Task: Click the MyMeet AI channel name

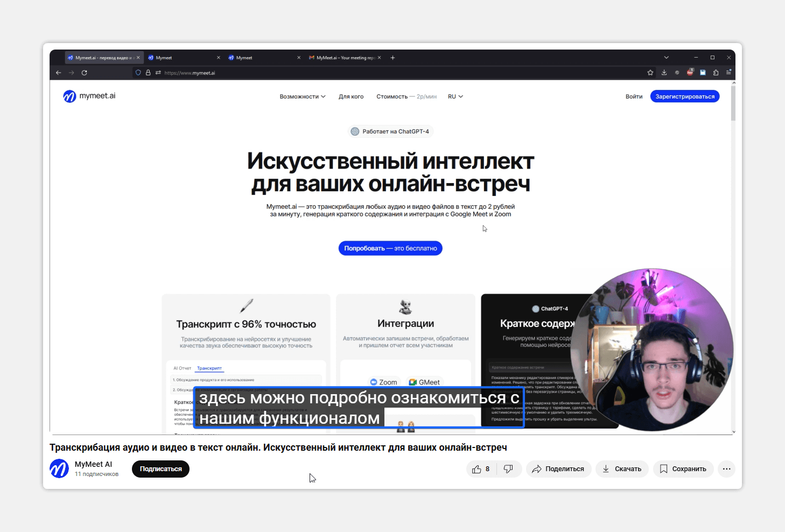Action: [x=93, y=464]
